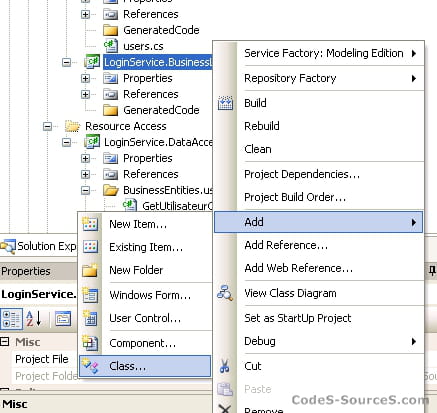Click the Component icon in submenu
437x413 pixels.
(x=90, y=343)
